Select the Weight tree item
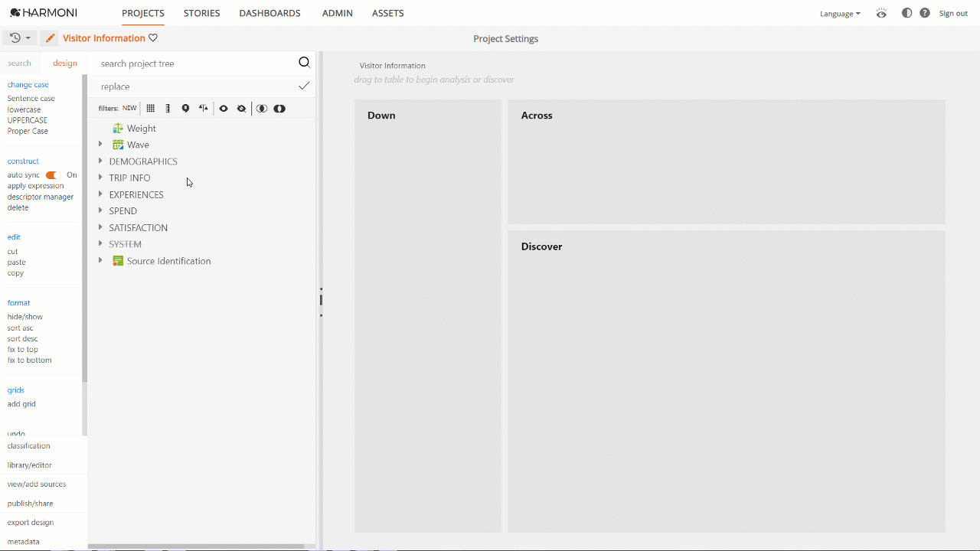Image resolution: width=980 pixels, height=551 pixels. pyautogui.click(x=142, y=129)
